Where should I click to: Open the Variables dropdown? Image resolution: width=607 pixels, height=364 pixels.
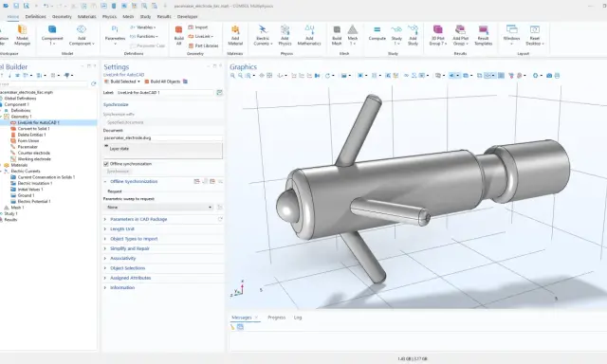click(x=143, y=27)
